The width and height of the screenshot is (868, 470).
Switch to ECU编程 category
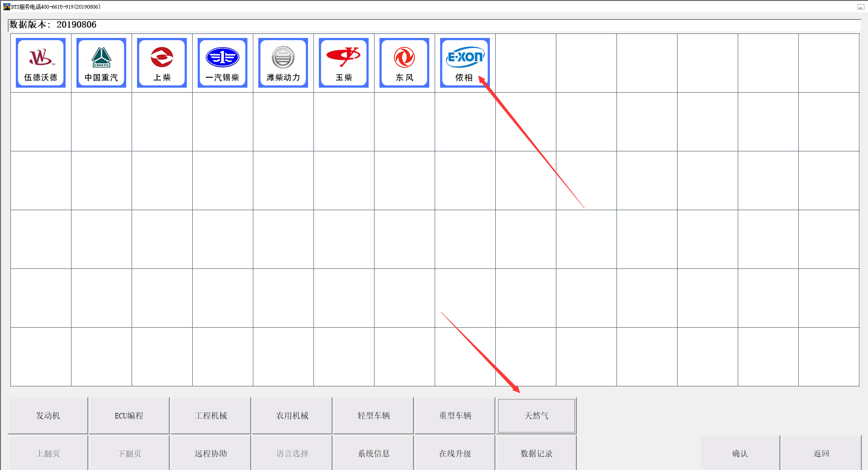[x=129, y=416]
